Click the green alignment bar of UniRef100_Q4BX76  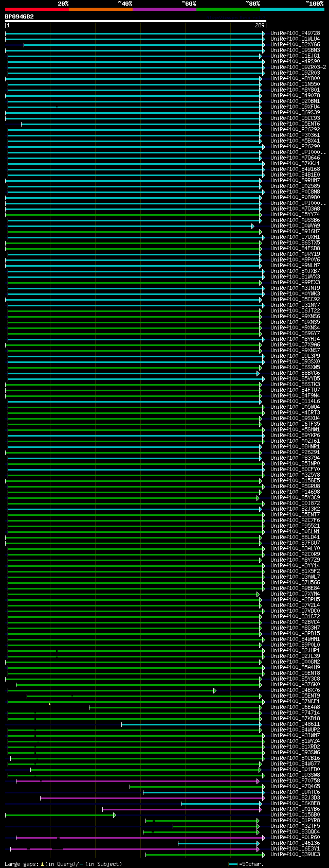point(112,690)
